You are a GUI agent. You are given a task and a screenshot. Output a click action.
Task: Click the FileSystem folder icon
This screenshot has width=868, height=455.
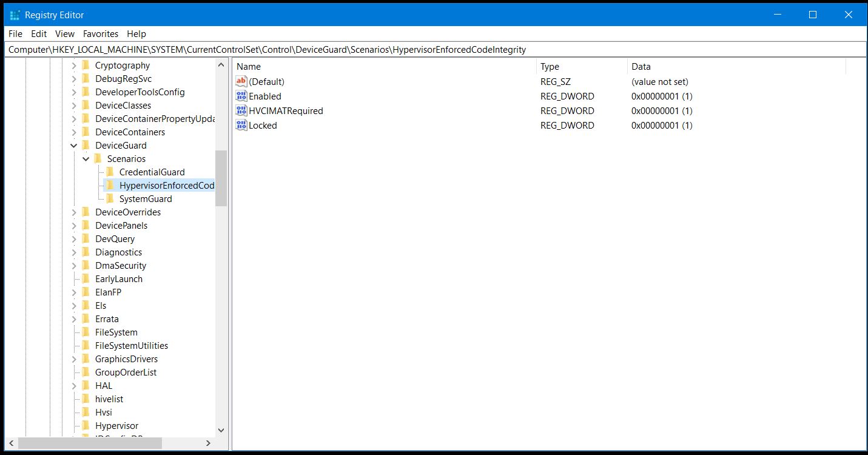(x=86, y=332)
